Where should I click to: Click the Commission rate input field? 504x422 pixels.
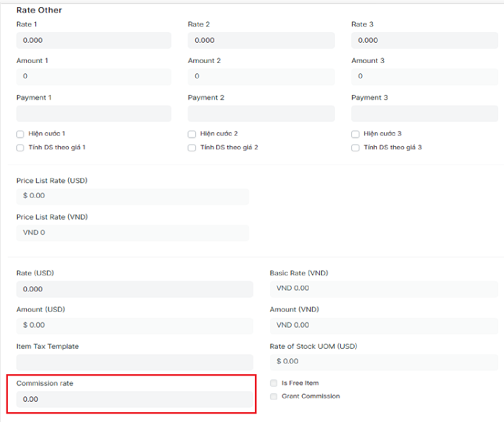point(134,399)
